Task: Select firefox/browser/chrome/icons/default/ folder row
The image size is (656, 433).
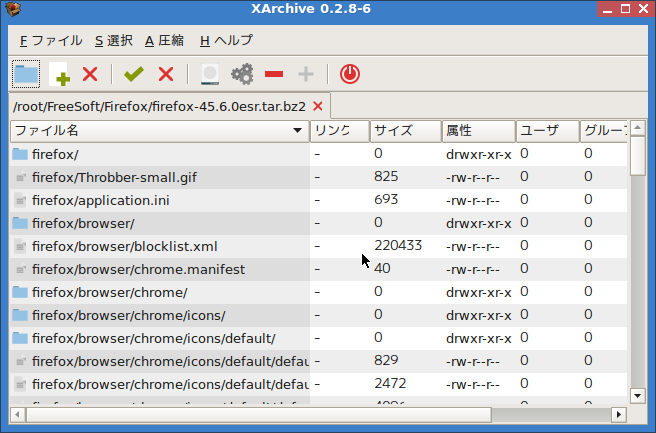Action: 318,338
